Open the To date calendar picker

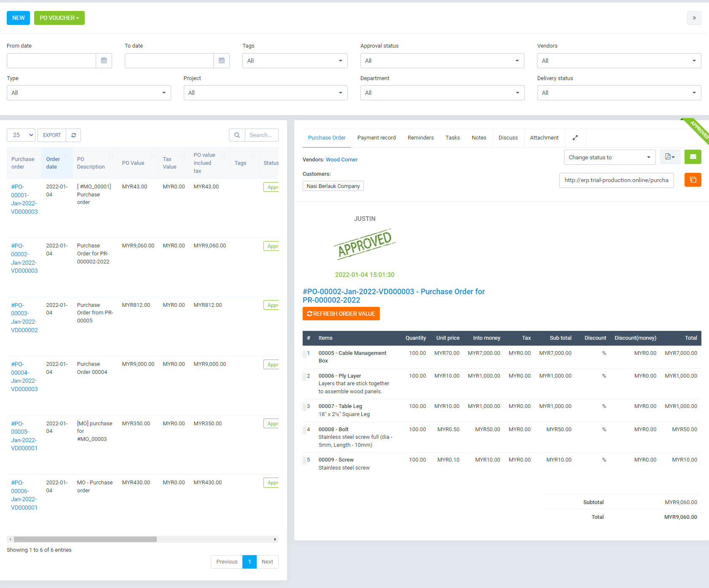pyautogui.click(x=221, y=60)
